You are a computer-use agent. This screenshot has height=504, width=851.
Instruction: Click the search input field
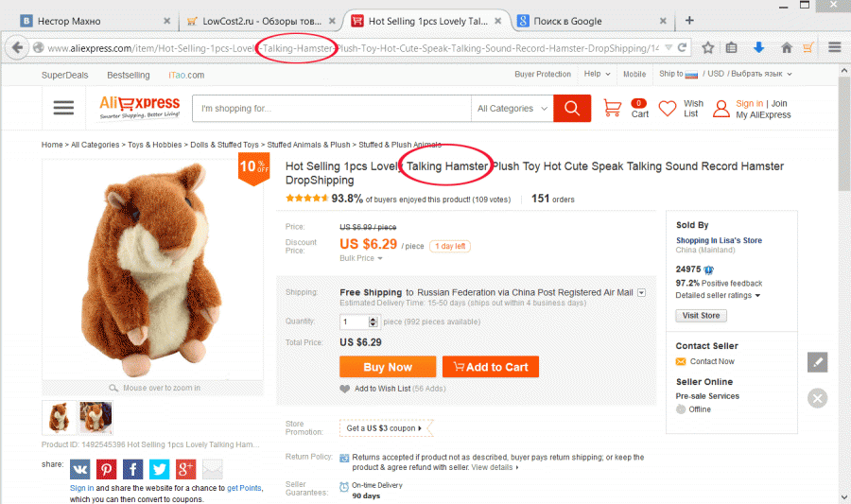tap(332, 109)
